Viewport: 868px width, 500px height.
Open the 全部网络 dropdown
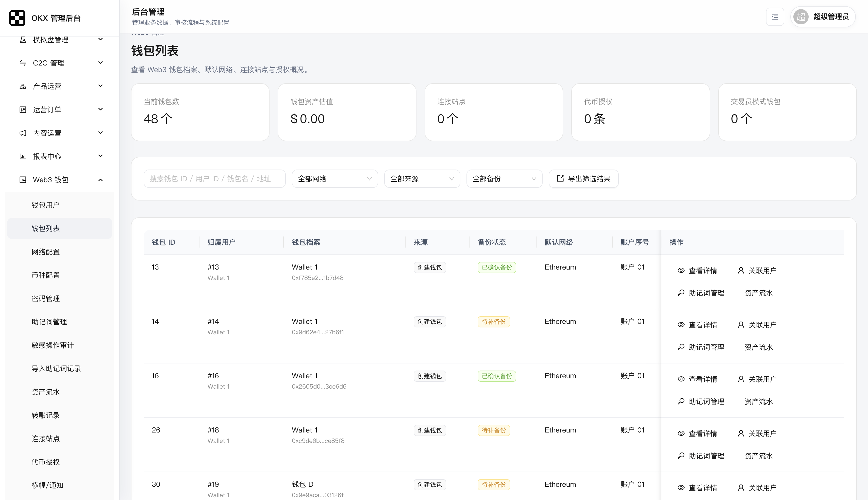click(335, 179)
